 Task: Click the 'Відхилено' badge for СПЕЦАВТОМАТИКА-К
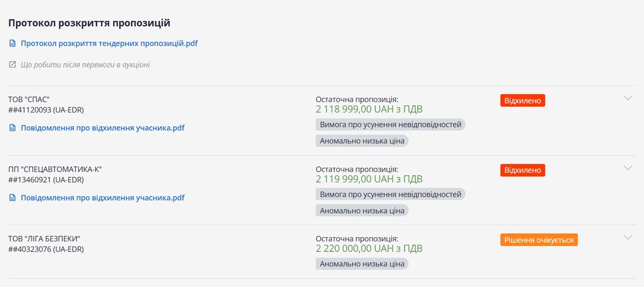point(523,171)
